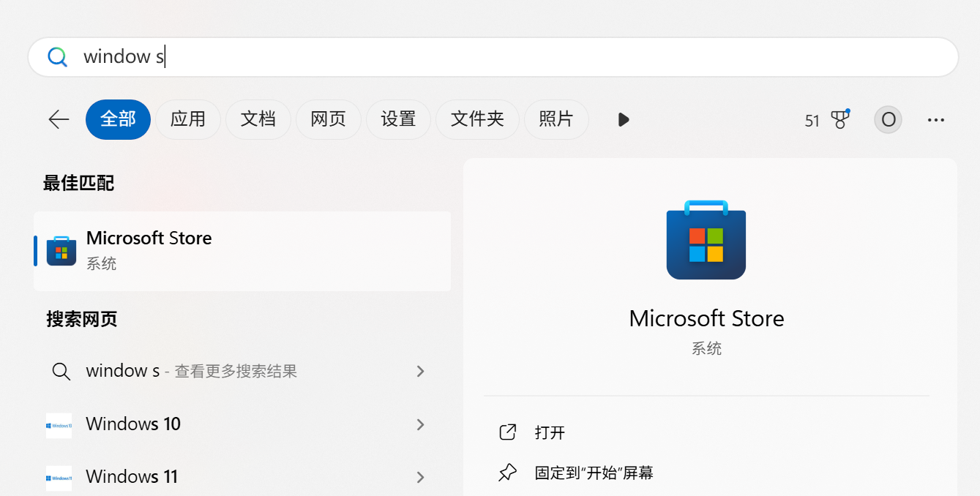
Task: Select the 全部 filter tab
Action: 118,119
